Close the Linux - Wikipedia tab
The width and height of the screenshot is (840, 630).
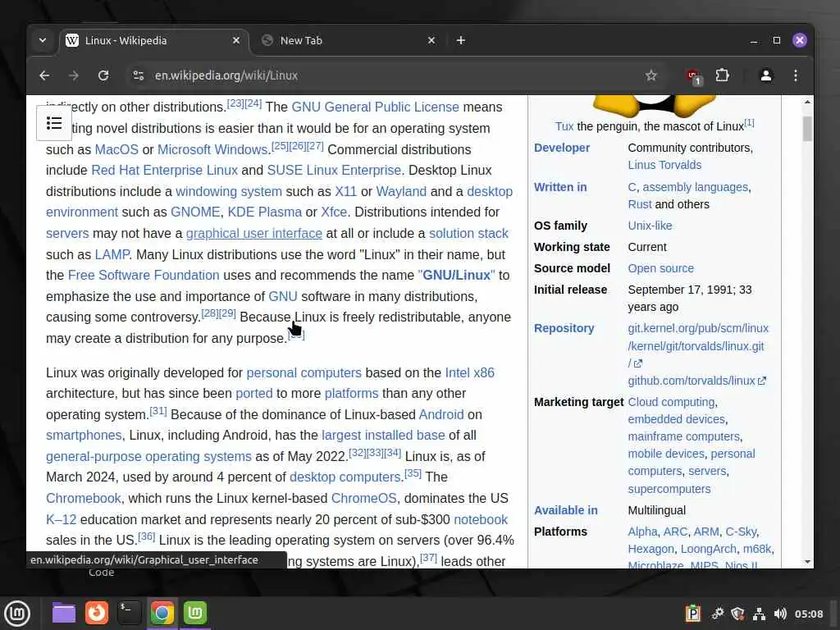[x=235, y=40]
